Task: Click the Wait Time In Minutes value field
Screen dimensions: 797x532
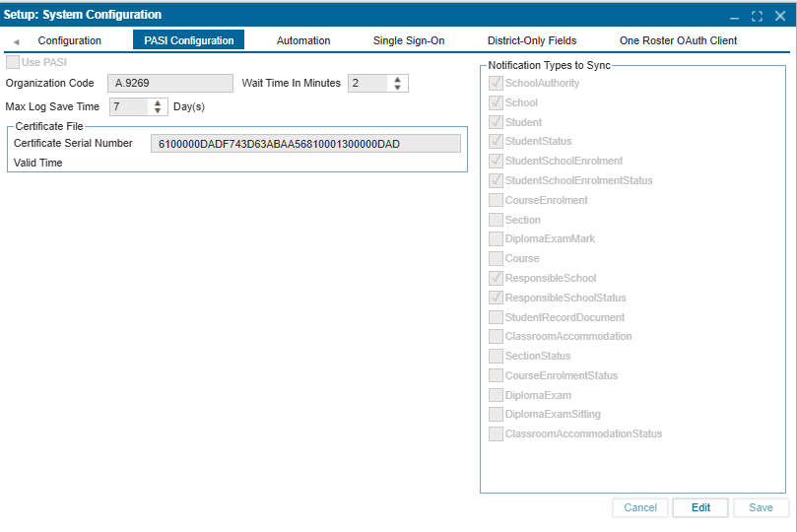Action: [x=367, y=84]
